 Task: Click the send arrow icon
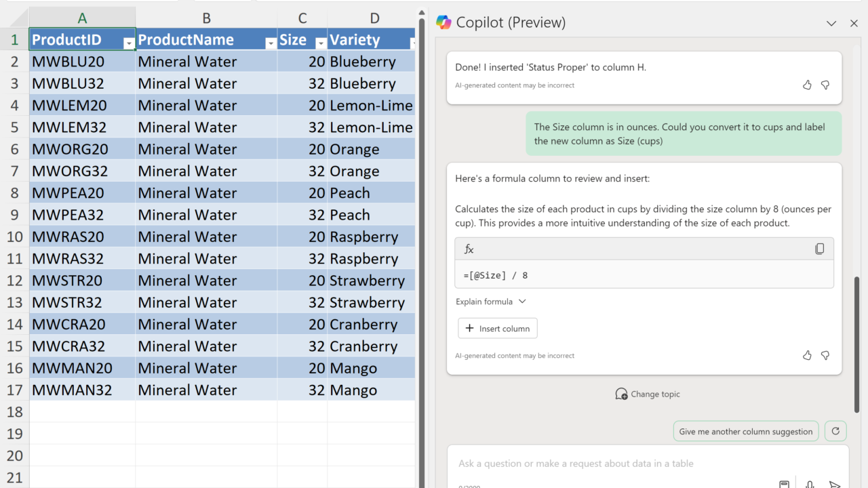pyautogui.click(x=835, y=484)
